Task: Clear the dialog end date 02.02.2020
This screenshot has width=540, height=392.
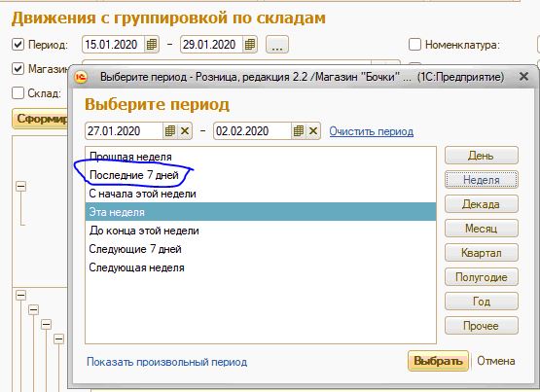Action: 313,131
